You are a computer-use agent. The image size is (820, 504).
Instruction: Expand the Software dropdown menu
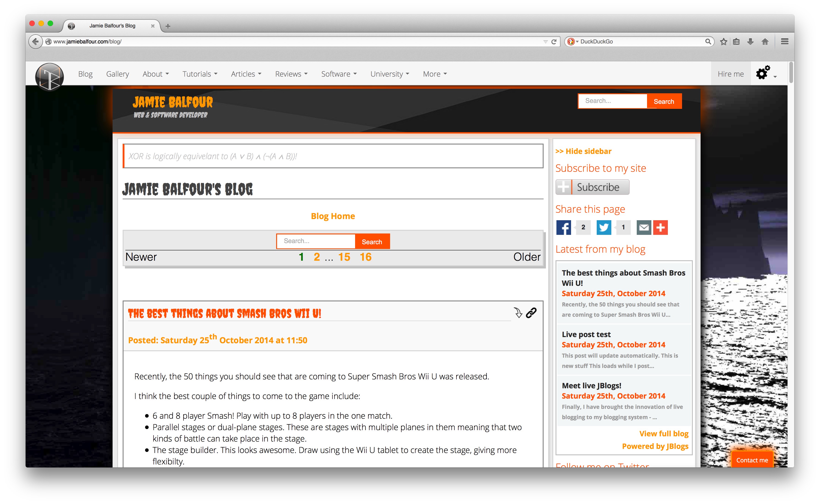pyautogui.click(x=339, y=74)
